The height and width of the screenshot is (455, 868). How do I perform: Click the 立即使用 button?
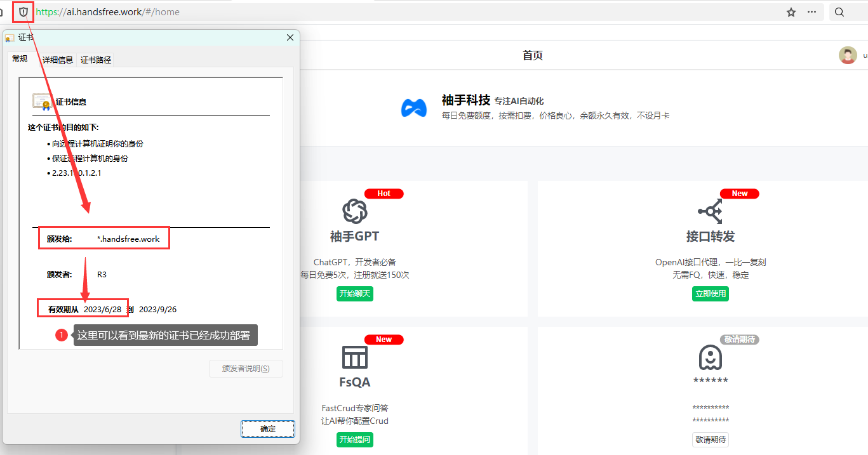pyautogui.click(x=710, y=294)
